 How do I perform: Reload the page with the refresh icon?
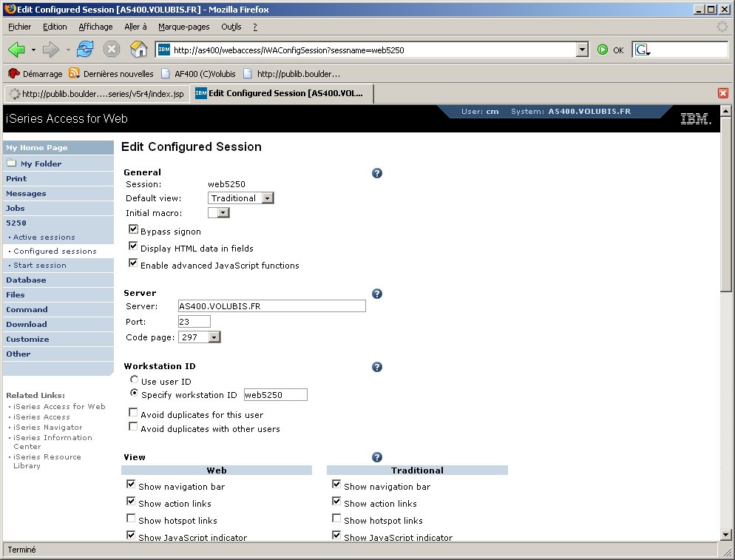(85, 49)
